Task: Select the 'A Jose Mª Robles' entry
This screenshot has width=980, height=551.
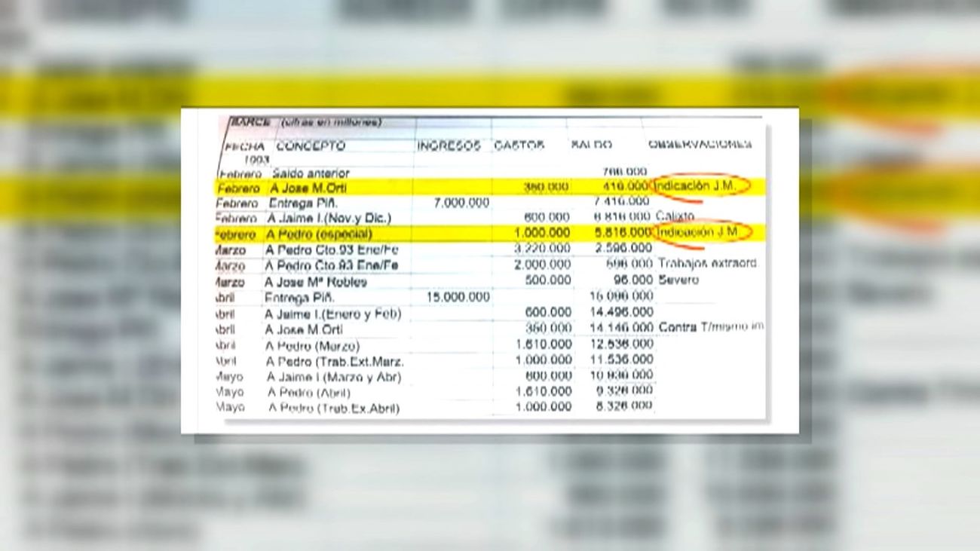Action: [315, 282]
